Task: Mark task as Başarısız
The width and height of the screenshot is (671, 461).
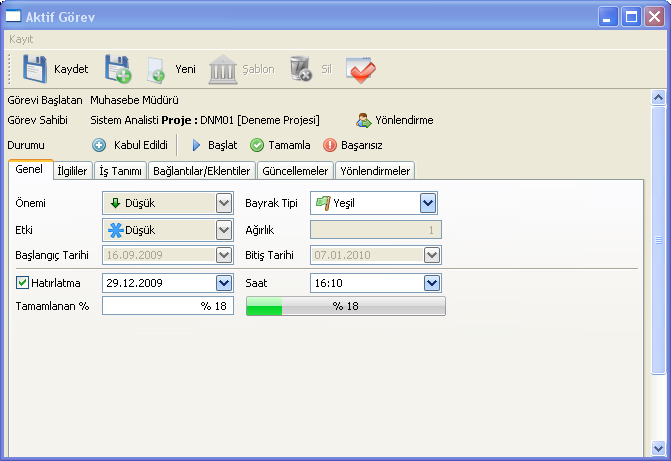Action: point(330,145)
